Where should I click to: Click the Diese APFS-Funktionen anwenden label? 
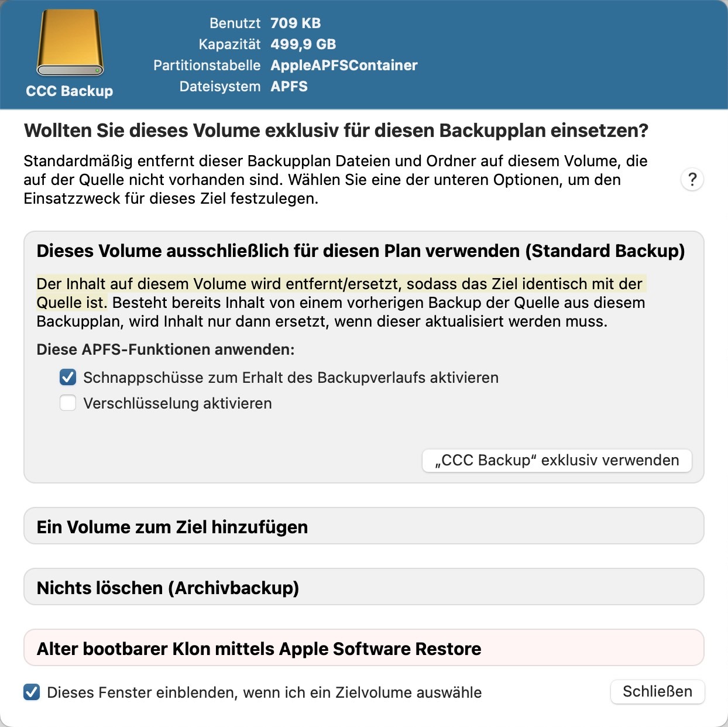166,349
